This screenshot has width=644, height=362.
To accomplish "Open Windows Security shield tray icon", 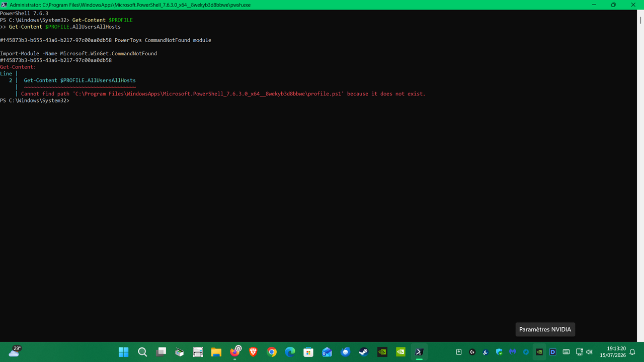I will (499, 352).
